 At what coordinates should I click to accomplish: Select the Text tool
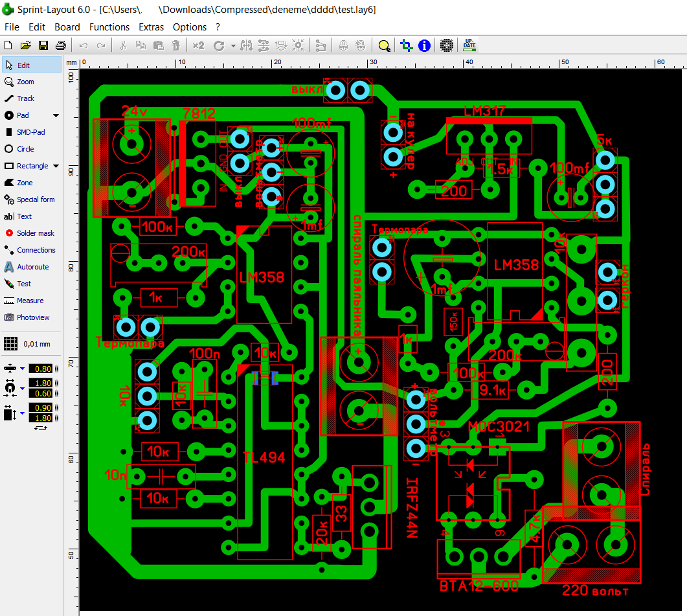click(32, 216)
